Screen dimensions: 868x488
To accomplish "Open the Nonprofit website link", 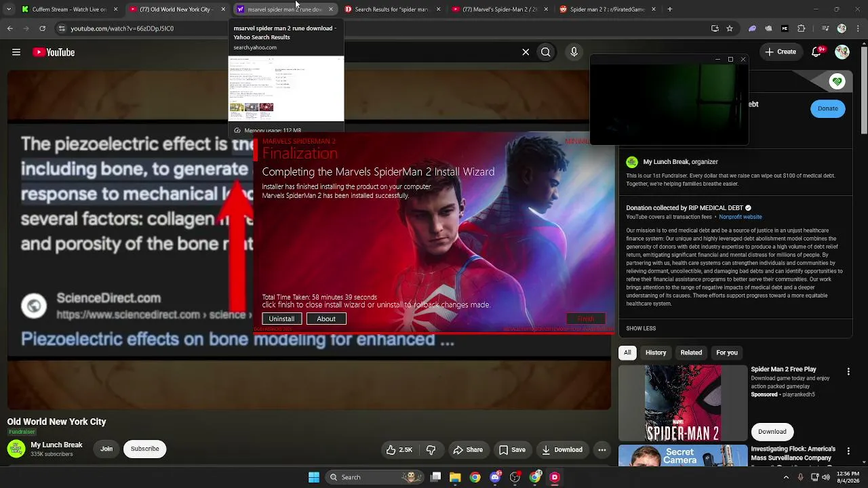I will (x=741, y=217).
